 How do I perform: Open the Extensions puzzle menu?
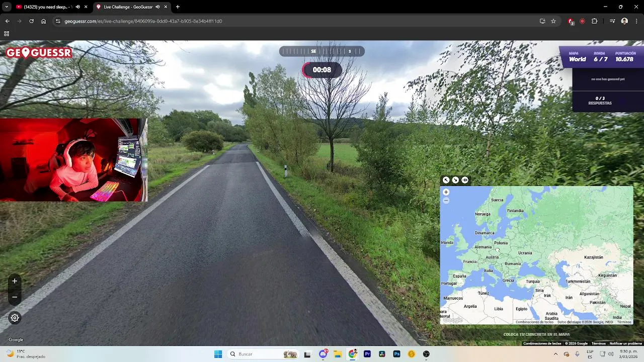click(x=595, y=21)
